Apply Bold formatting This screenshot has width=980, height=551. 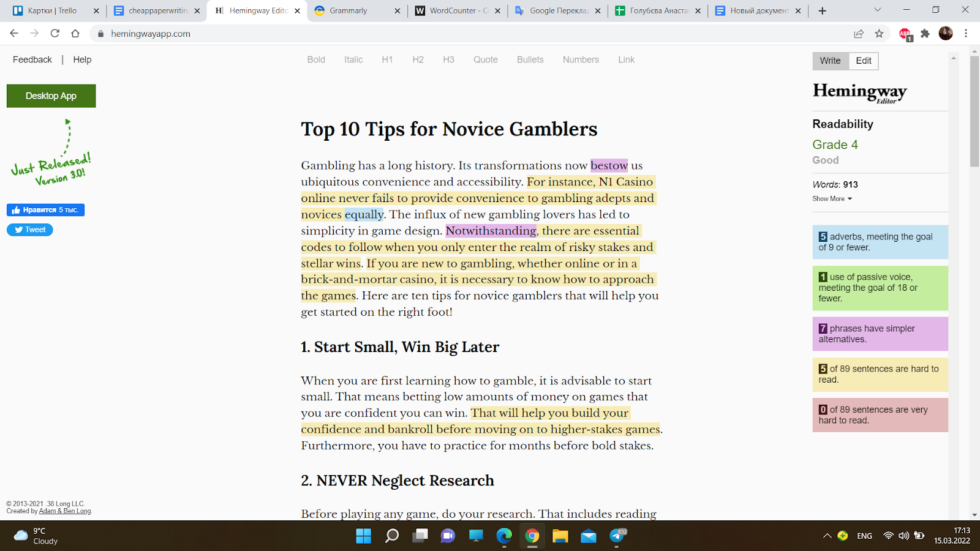pos(316,59)
